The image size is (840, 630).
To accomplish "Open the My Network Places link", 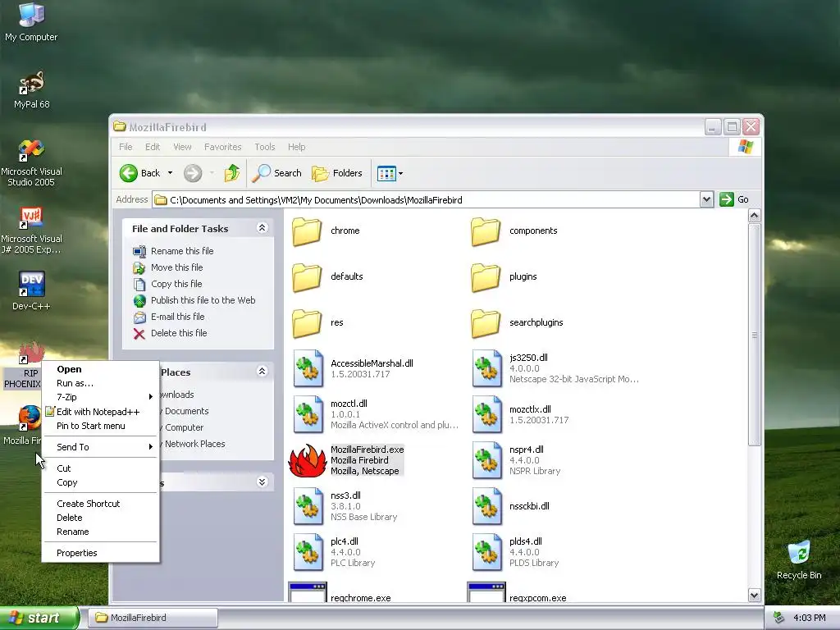I will 192,444.
